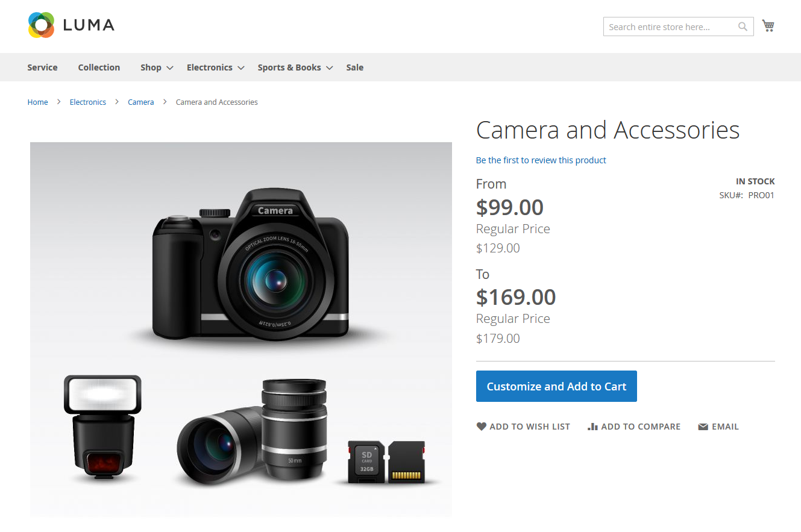Open the Sports & Books dropdown
801x532 pixels.
pyautogui.click(x=329, y=67)
